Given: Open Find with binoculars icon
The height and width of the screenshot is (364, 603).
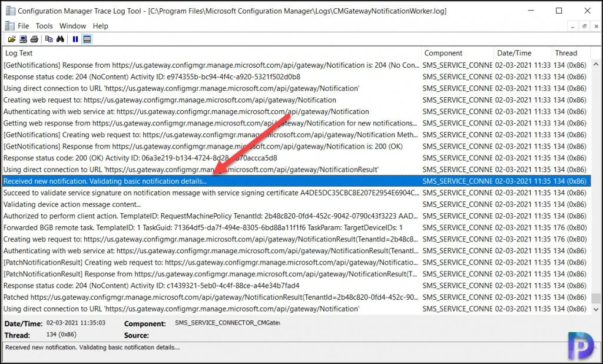Looking at the screenshot, I should 60,39.
